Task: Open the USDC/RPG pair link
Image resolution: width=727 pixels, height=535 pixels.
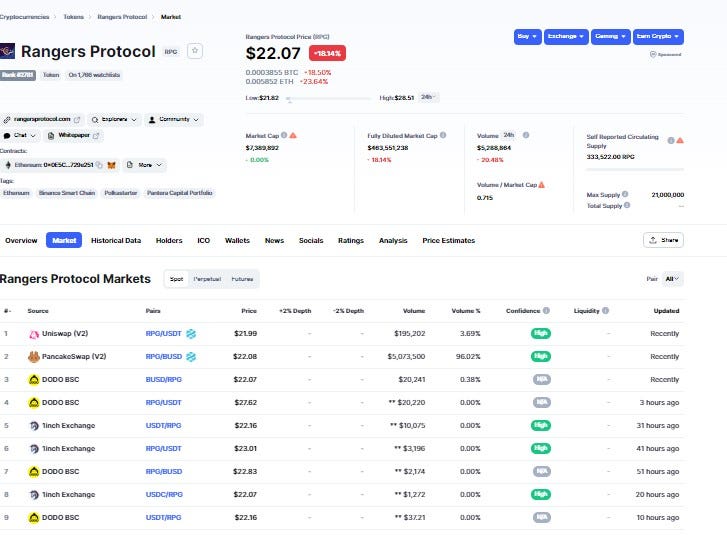Action: (164, 495)
